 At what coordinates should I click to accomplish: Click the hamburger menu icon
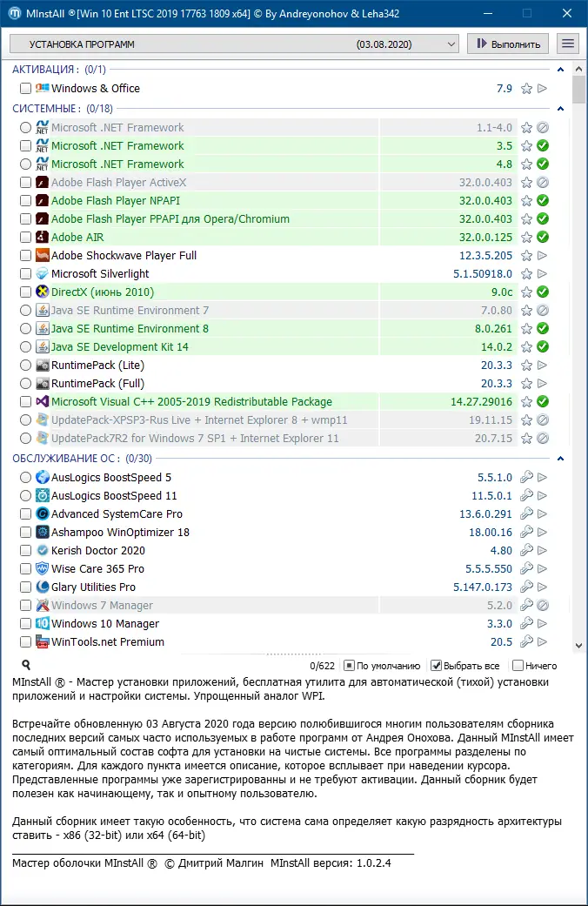pyautogui.click(x=568, y=44)
